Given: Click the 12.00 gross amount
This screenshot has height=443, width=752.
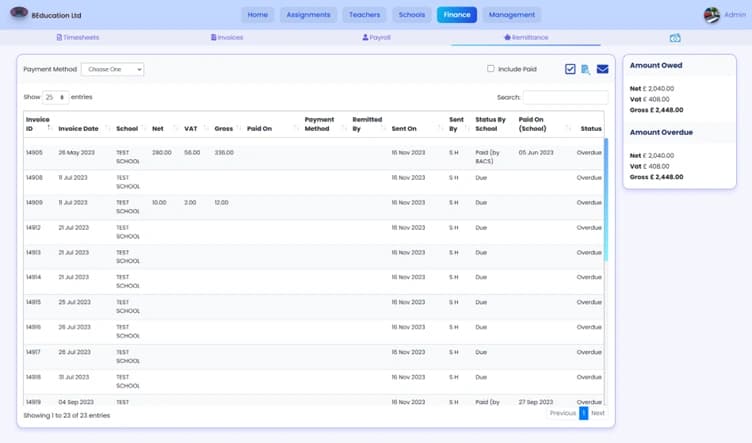Looking at the screenshot, I should tap(222, 202).
